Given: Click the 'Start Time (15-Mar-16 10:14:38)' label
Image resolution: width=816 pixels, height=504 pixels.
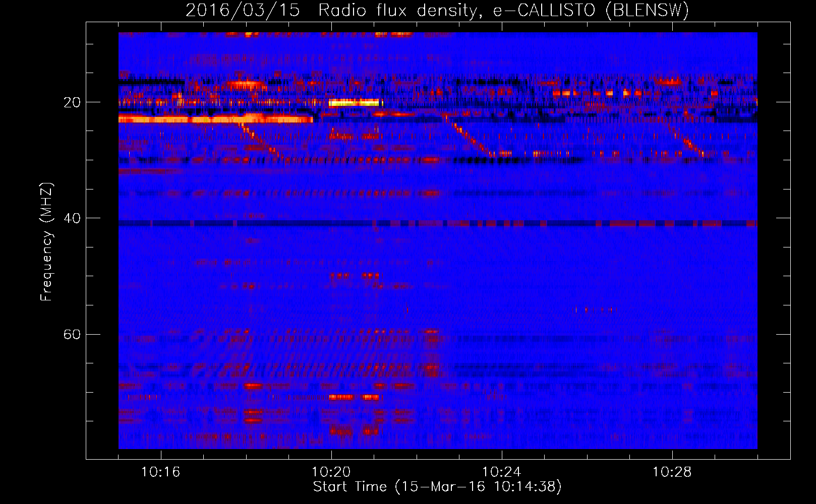Looking at the screenshot, I should coord(437,487).
